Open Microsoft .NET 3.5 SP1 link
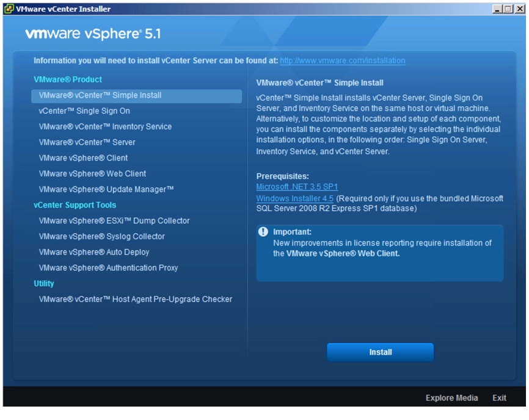 click(x=297, y=187)
